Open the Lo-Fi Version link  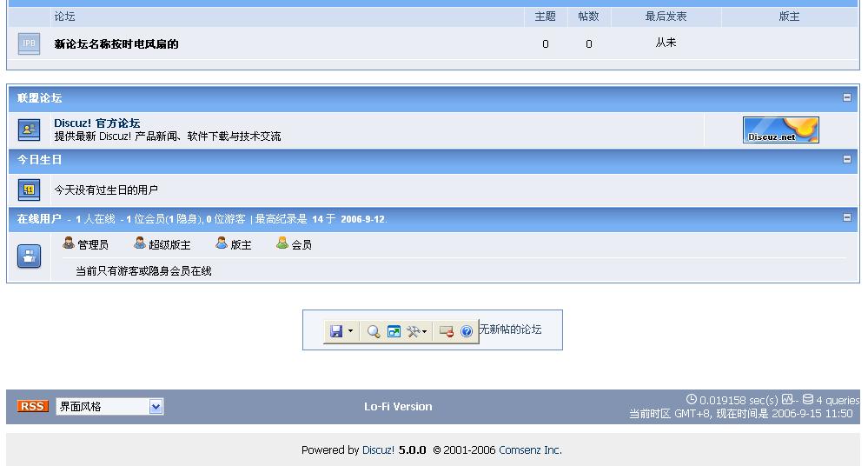point(398,407)
